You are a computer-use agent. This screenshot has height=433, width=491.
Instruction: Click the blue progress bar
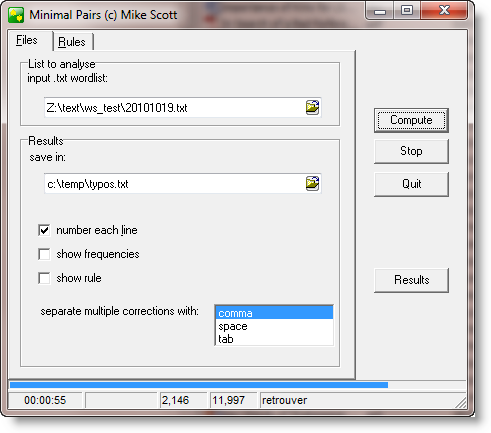tap(199, 385)
